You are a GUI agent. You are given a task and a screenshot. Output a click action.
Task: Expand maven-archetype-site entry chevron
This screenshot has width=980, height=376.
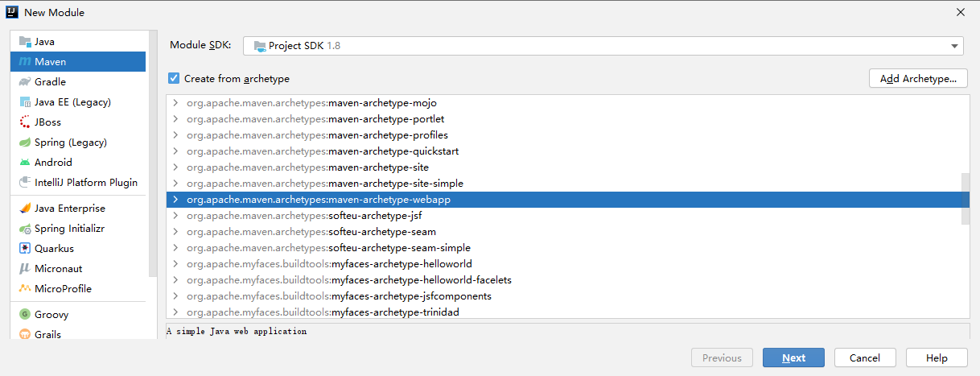tap(175, 167)
